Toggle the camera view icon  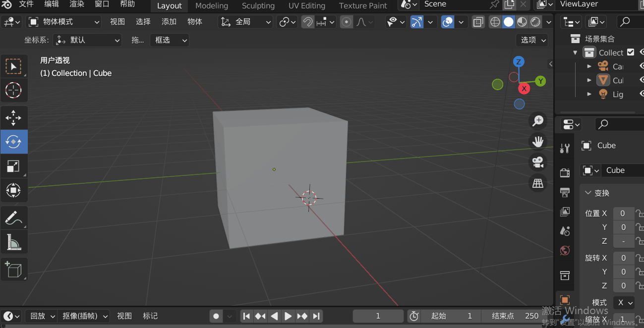click(x=538, y=162)
